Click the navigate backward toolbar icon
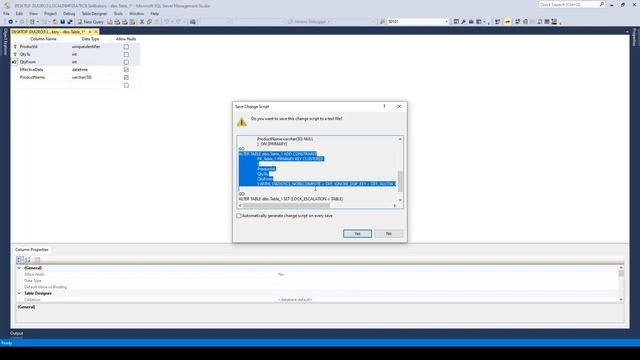The image size is (640, 360). 11,22
